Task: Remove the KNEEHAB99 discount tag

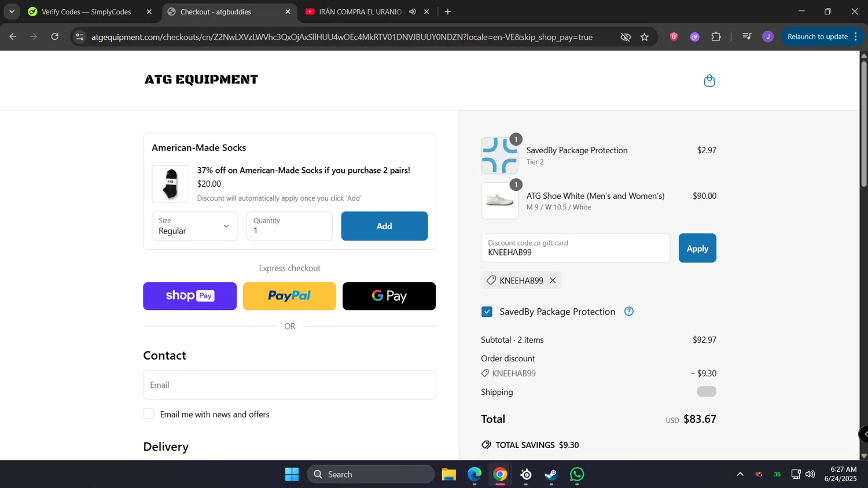Action: pos(553,280)
